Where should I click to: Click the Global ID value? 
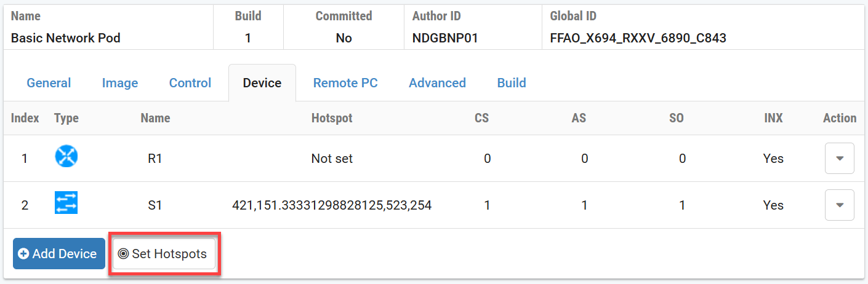click(x=638, y=38)
